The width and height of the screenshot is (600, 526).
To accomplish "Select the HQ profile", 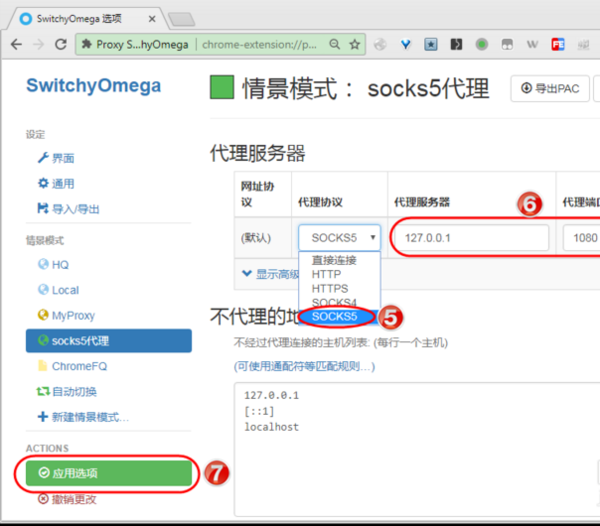I will [53, 264].
